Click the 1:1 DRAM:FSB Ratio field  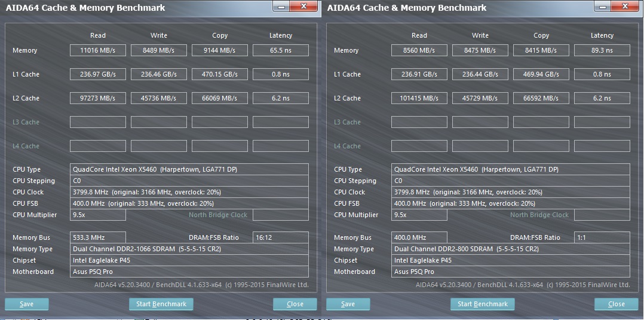tap(602, 237)
